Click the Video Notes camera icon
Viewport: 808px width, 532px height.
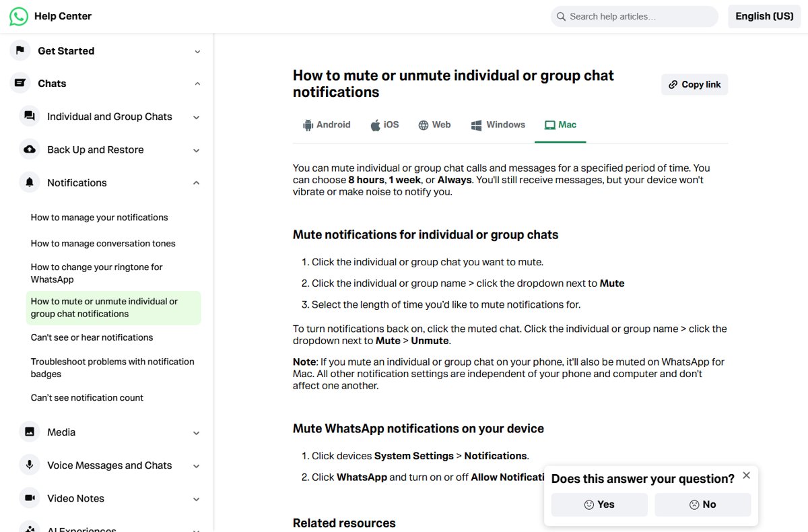tap(30, 498)
